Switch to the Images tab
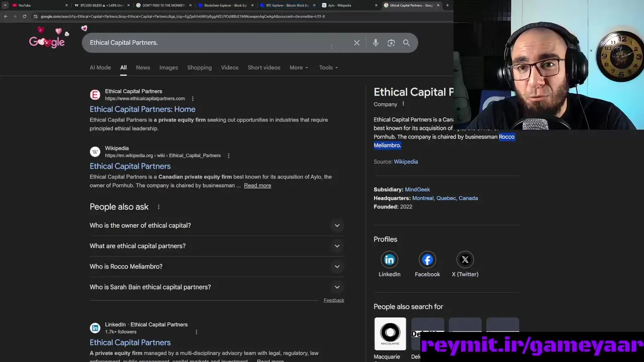This screenshot has height=362, width=644. tap(169, 67)
